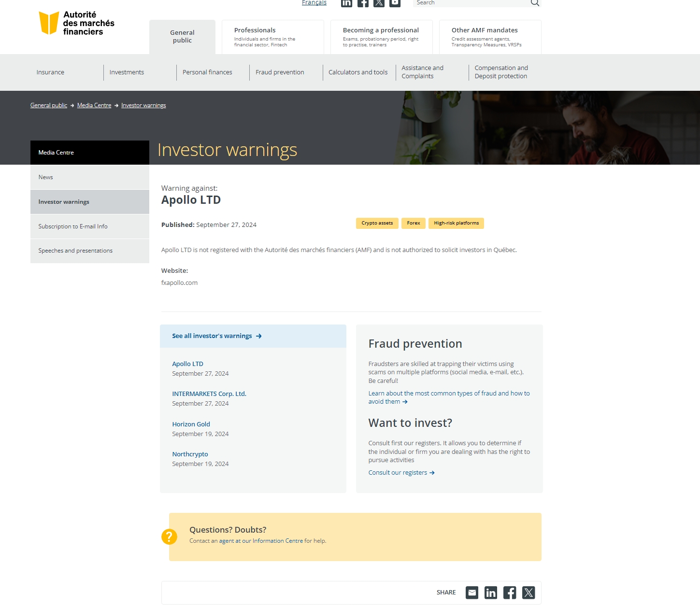
Task: Share on X via bottom icon
Action: coord(529,593)
